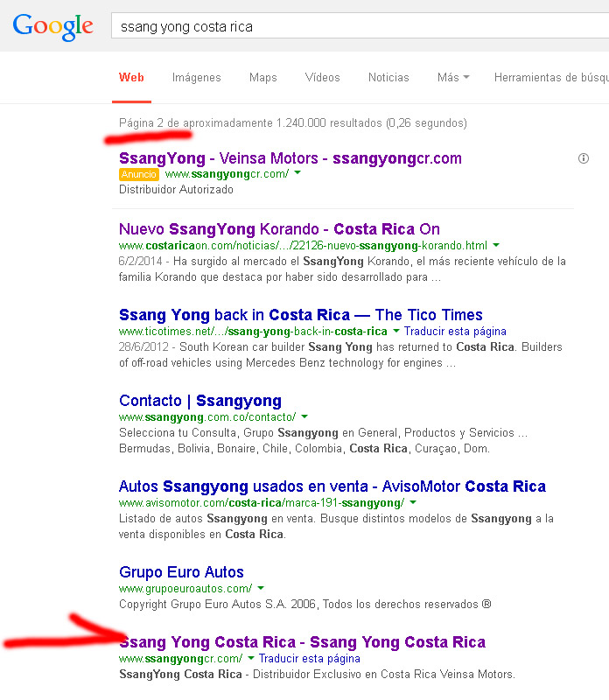Open Ssang Yong Costa Rica - Ssang Yong Costa Rica
Viewport: 609px width, 700px height.
[x=302, y=642]
